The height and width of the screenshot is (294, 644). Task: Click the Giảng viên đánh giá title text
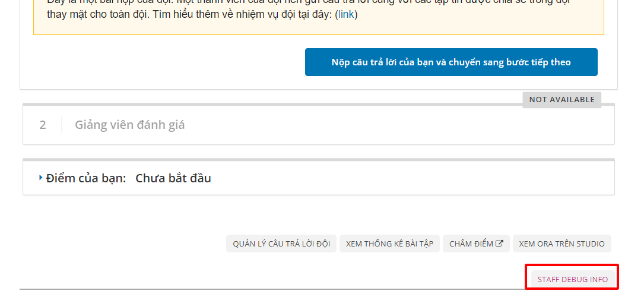[x=129, y=125]
